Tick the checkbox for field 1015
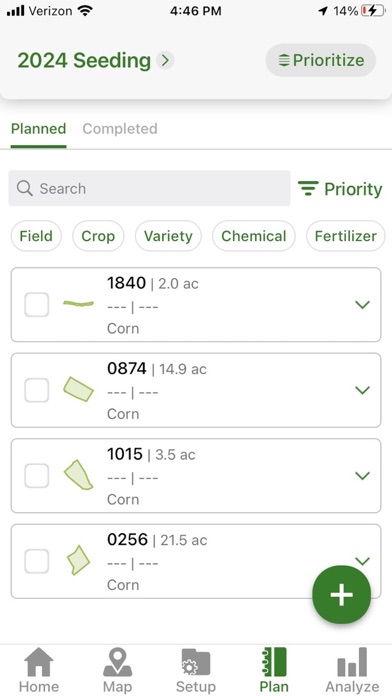 pyautogui.click(x=36, y=476)
